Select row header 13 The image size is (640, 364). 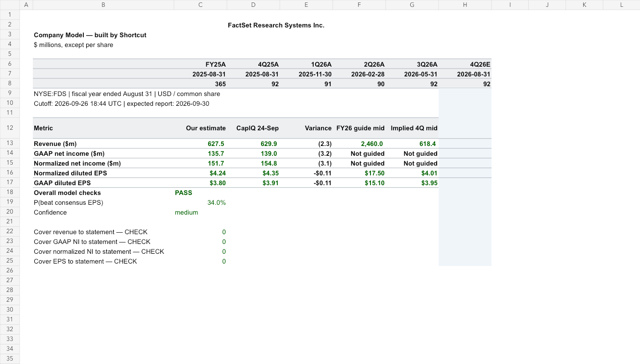10,143
